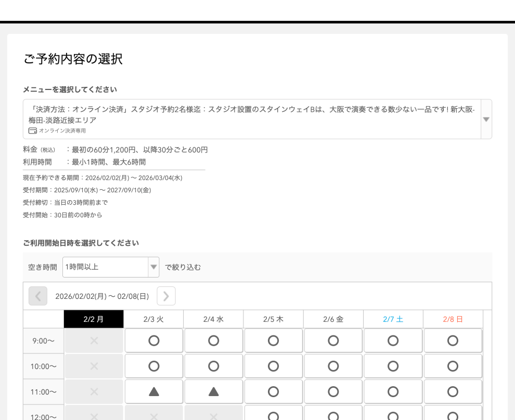Expand the menu combo box arrow

point(485,119)
